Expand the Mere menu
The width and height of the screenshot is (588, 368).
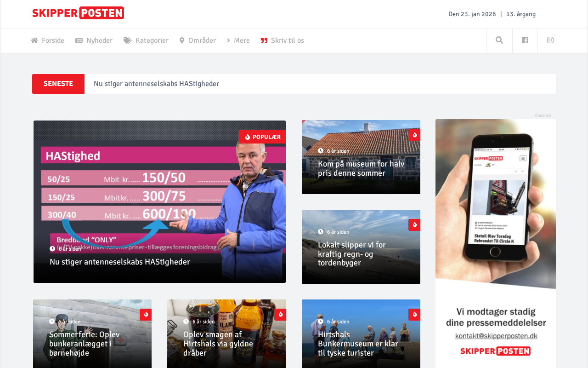[x=238, y=40]
